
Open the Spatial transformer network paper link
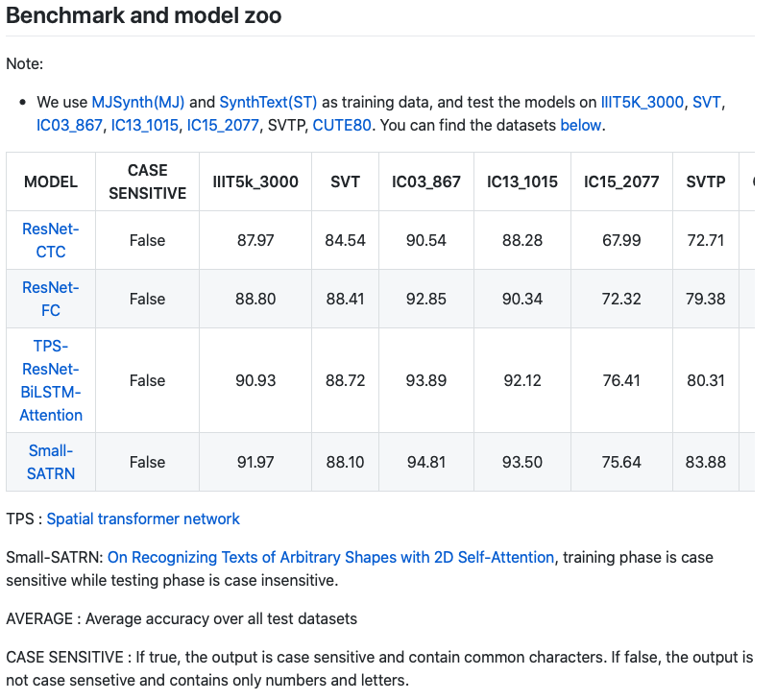pyautogui.click(x=143, y=519)
